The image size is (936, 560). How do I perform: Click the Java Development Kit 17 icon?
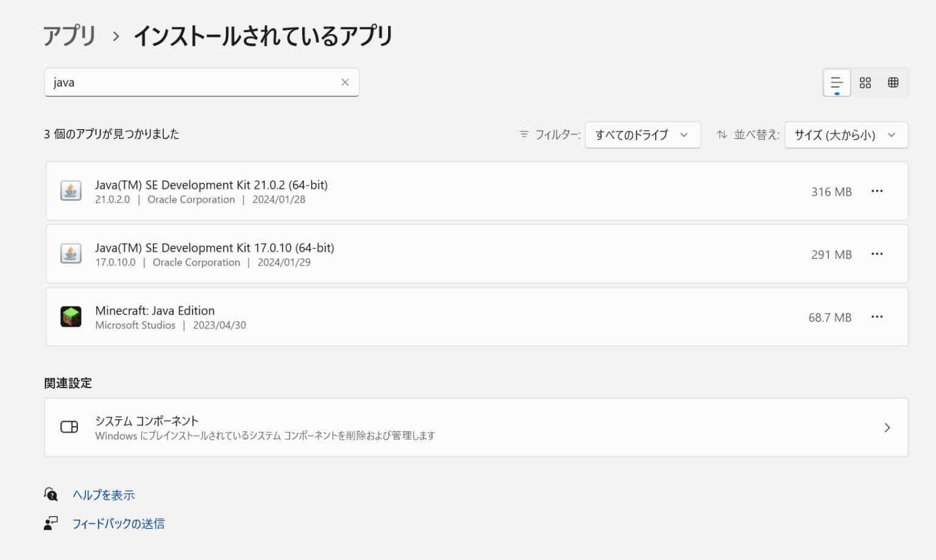71,254
